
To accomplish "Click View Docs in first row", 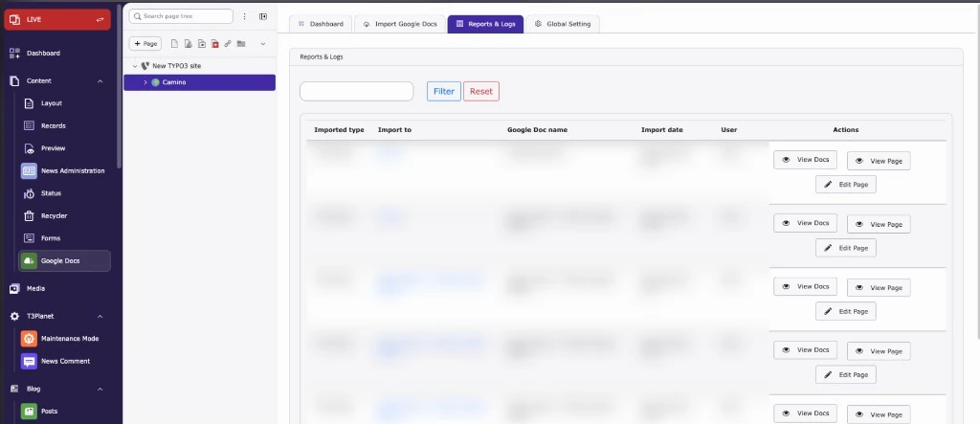I will (x=805, y=160).
